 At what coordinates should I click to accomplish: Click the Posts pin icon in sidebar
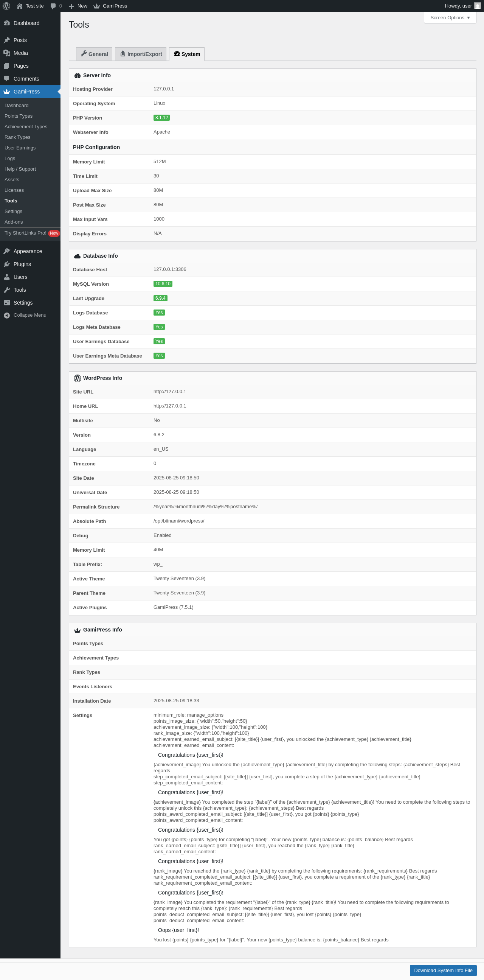coord(7,40)
